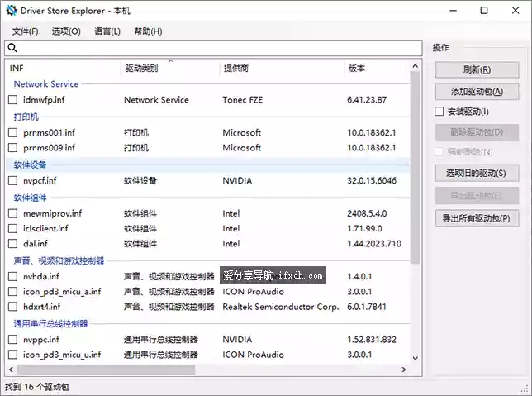Select version 2408.5.4.0 cell

click(367, 213)
